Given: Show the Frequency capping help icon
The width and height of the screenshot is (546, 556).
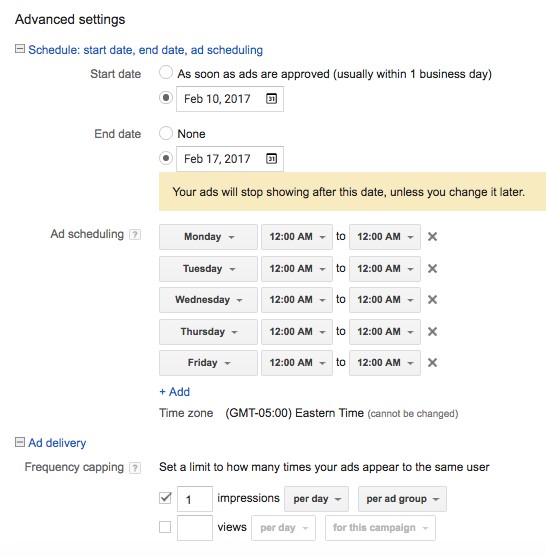Looking at the screenshot, I should pyautogui.click(x=135, y=468).
